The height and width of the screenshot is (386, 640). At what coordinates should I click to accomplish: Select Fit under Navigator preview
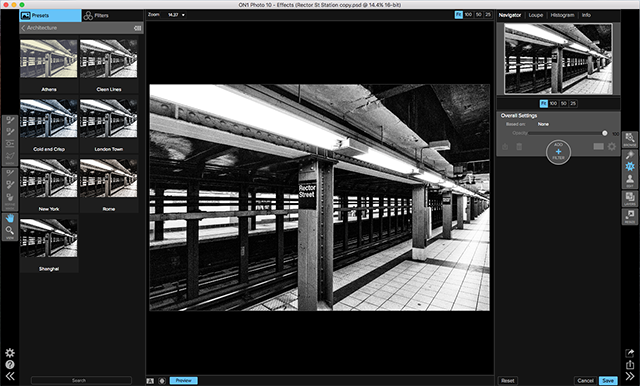544,104
